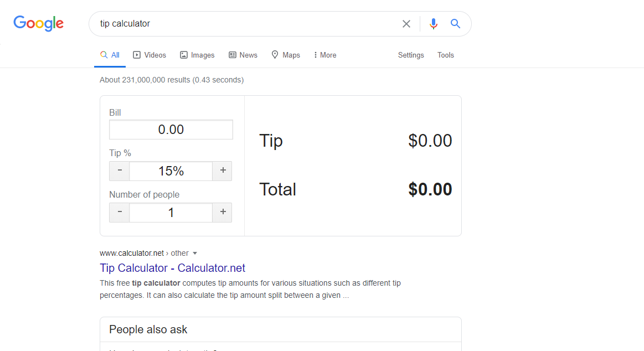This screenshot has width=644, height=351.
Task: Go to the Maps tab
Action: point(286,55)
